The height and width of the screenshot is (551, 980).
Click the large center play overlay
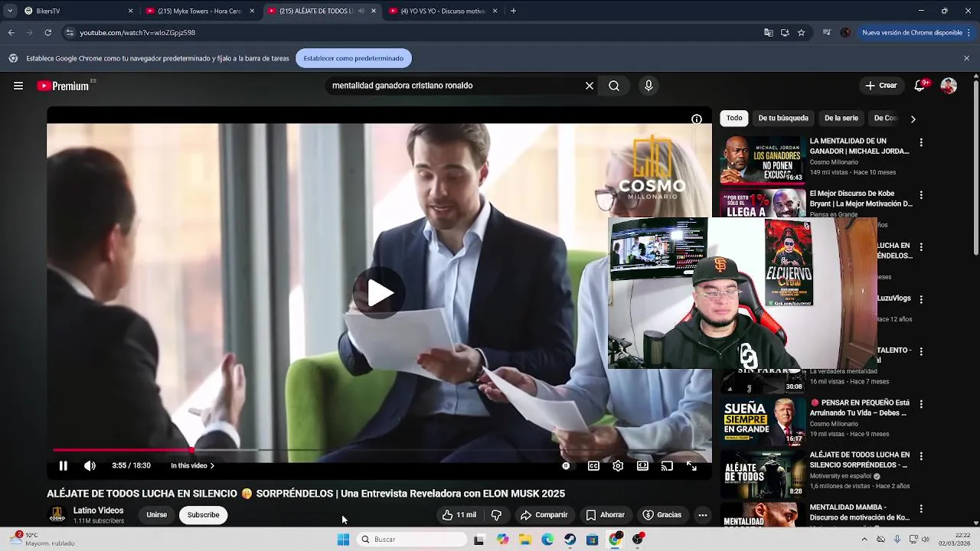click(x=380, y=292)
